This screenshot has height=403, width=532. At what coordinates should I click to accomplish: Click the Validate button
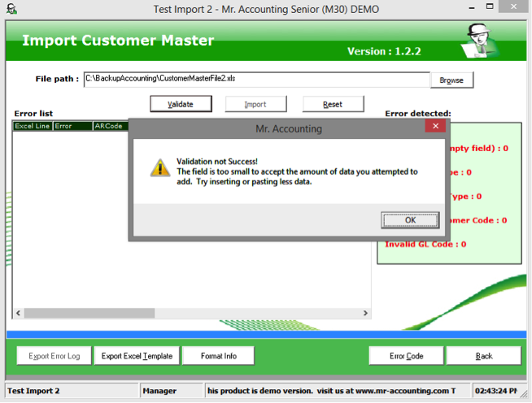[x=181, y=104]
